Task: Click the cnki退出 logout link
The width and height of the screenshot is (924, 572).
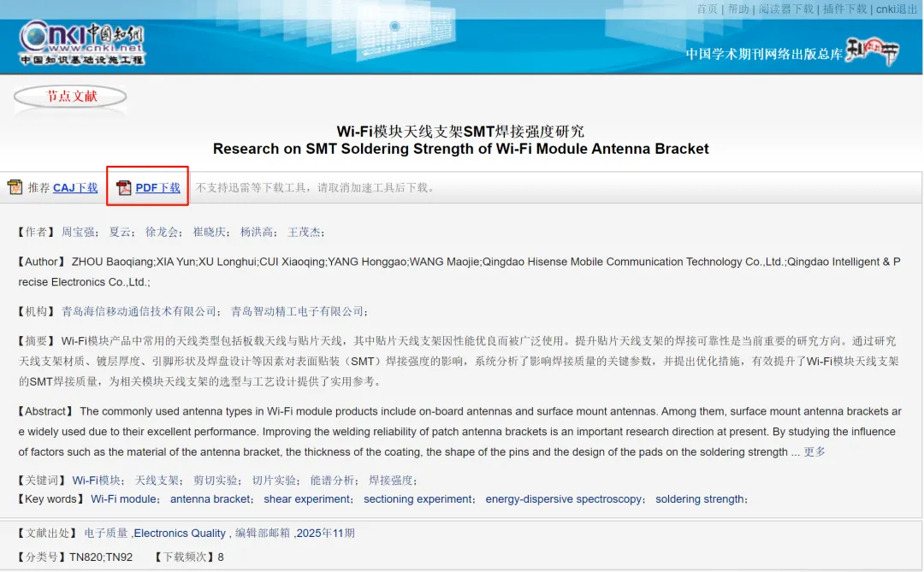Action: (x=897, y=9)
